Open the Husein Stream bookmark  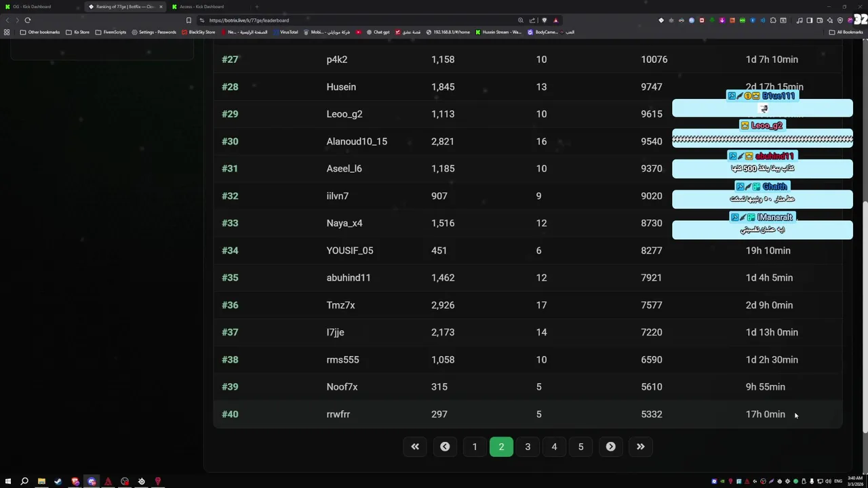[x=498, y=32]
